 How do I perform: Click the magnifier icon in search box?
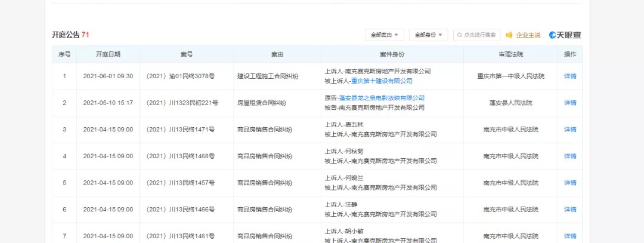click(459, 35)
